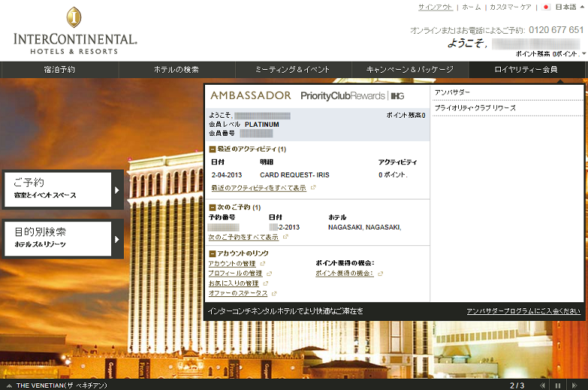Screen dimensions: 588x390
Task: Open the ミーティング＆イベント menu
Action: 294,70
